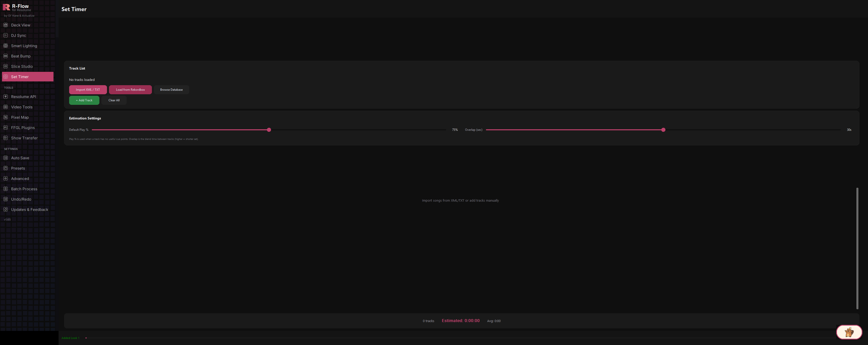This screenshot has width=868, height=345.
Task: Open Slice Studio menu label
Action: pyautogui.click(x=22, y=66)
